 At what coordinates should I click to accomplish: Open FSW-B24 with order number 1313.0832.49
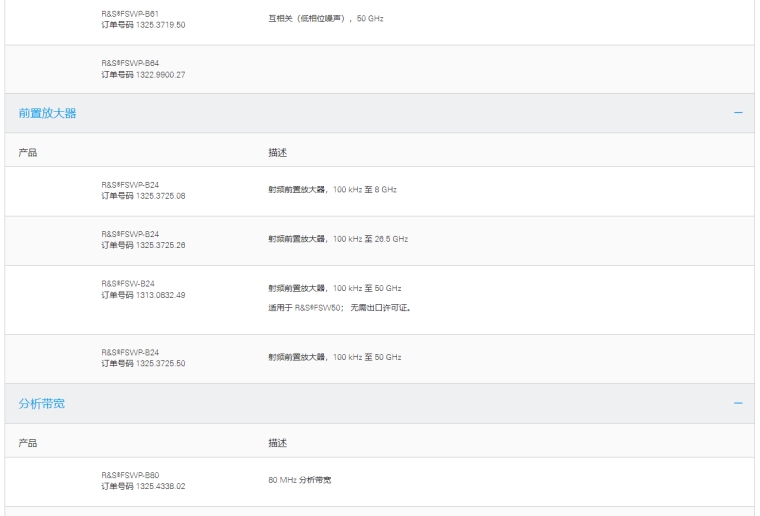(x=128, y=283)
